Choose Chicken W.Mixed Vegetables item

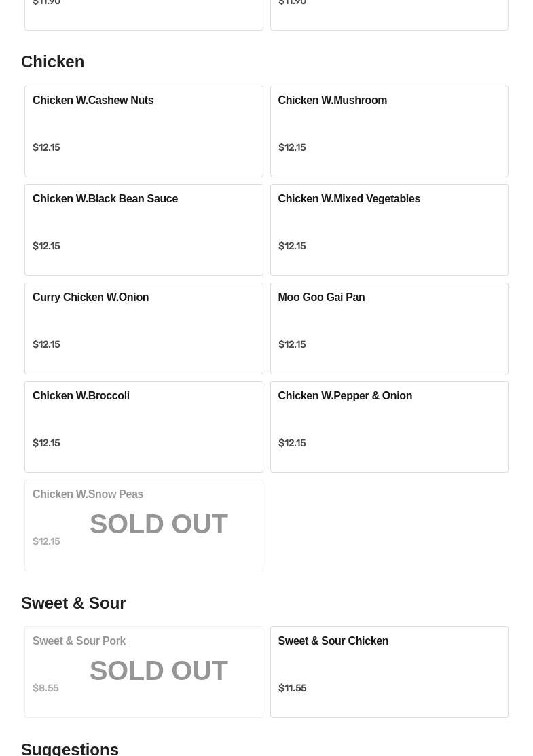tap(389, 230)
